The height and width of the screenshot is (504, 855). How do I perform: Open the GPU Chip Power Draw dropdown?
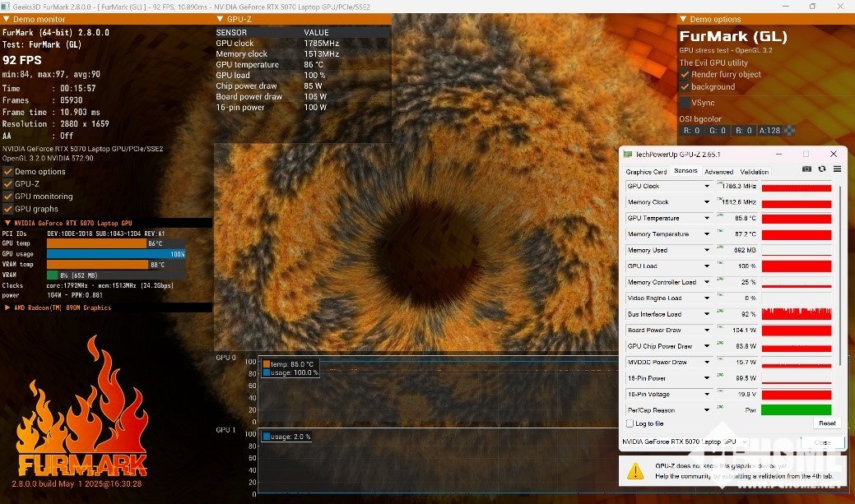(x=707, y=346)
